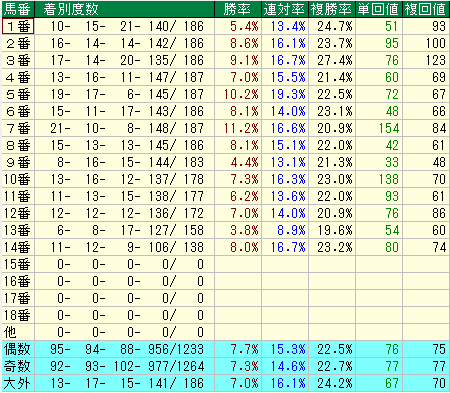
Task: Select the 大外 summary row label
Action: pyautogui.click(x=18, y=383)
